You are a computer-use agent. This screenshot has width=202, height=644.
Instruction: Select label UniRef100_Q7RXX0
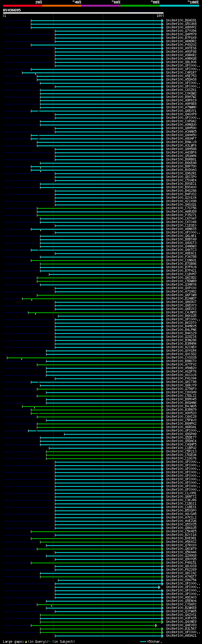tap(181, 545)
